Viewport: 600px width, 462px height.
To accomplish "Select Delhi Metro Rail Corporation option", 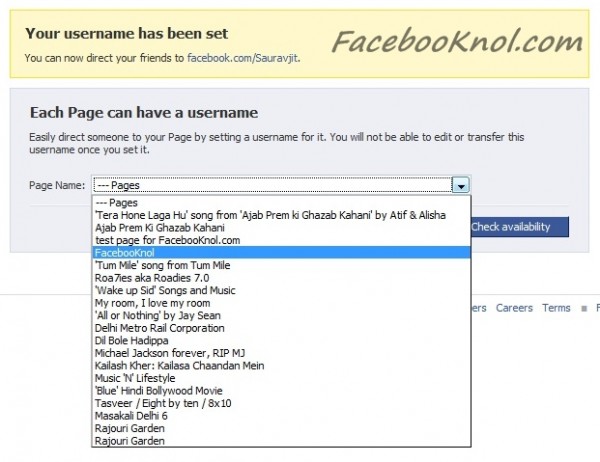I will [x=281, y=328].
